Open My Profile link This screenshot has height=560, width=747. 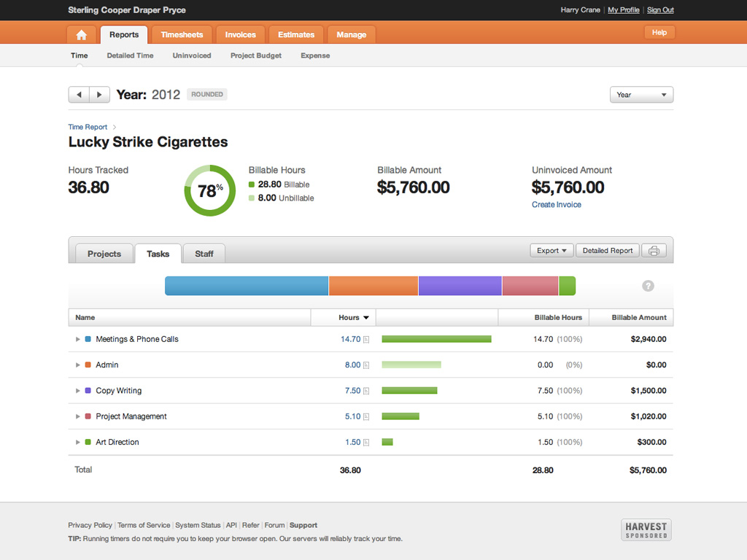tap(623, 10)
